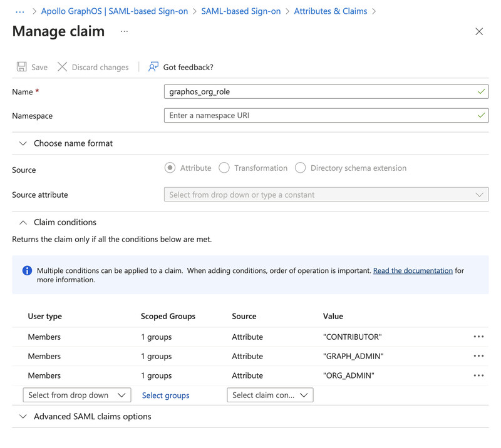This screenshot has width=501, height=448.
Task: Click the feedback person icon
Action: click(153, 67)
